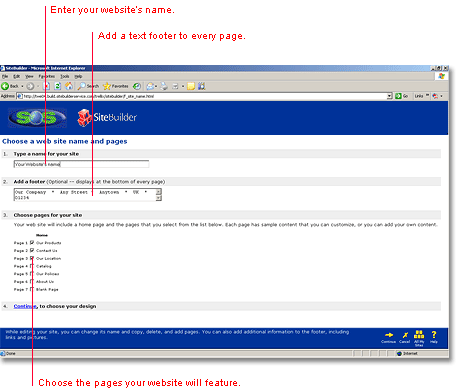Click the Edit page toolbar icon

[175, 86]
